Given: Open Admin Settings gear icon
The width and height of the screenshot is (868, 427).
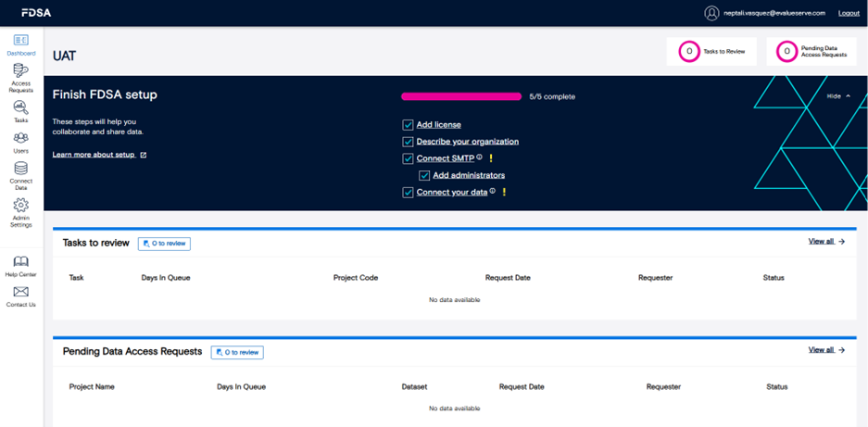Looking at the screenshot, I should [x=20, y=206].
